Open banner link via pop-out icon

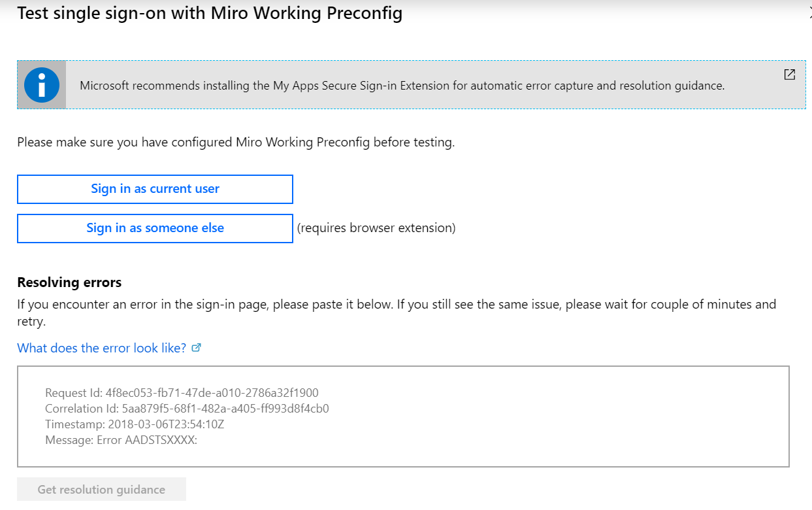789,75
